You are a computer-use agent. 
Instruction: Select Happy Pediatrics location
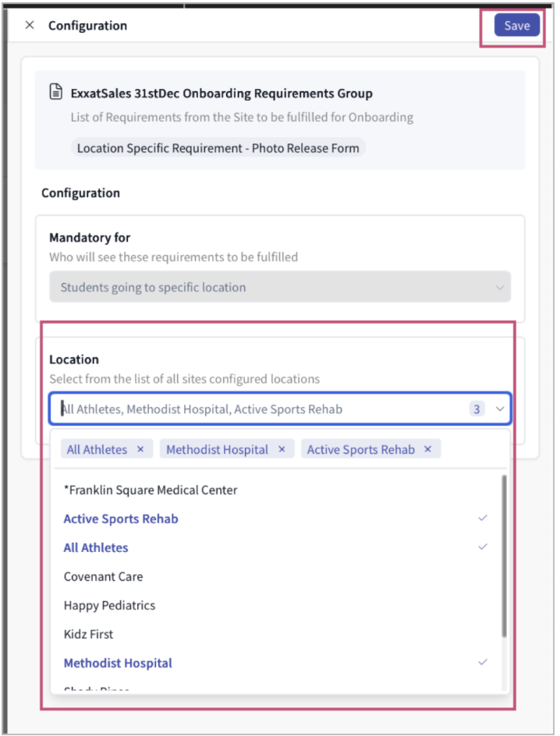click(109, 605)
